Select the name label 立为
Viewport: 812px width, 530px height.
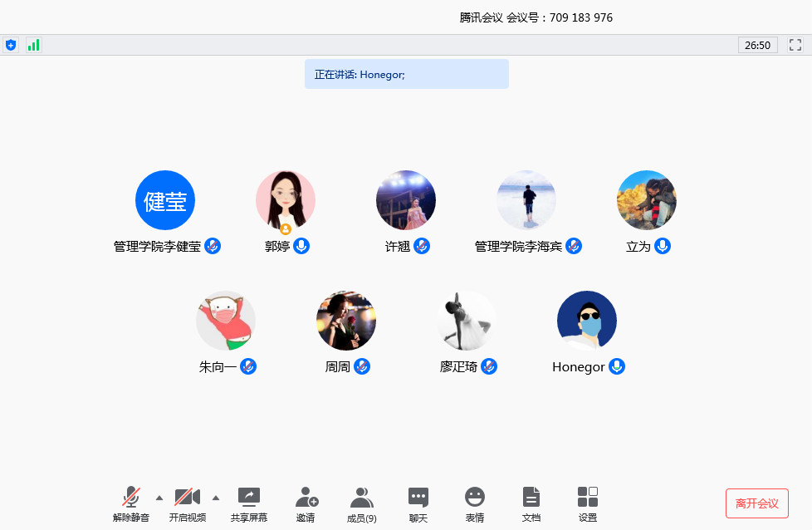[x=638, y=247]
